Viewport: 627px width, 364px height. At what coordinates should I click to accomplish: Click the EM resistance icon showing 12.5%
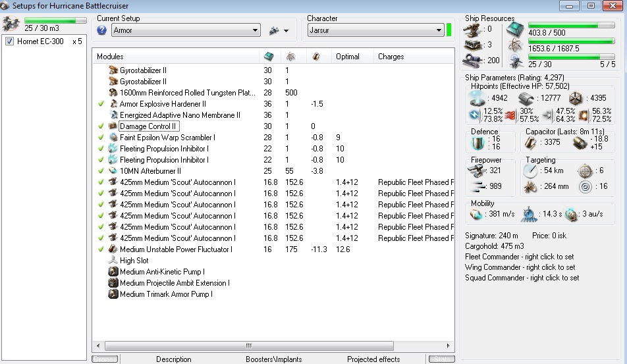pos(475,115)
